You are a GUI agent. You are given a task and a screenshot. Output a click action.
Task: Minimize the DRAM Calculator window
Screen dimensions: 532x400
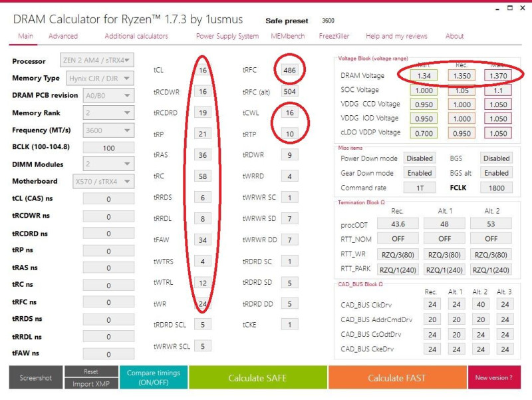(497, 8)
